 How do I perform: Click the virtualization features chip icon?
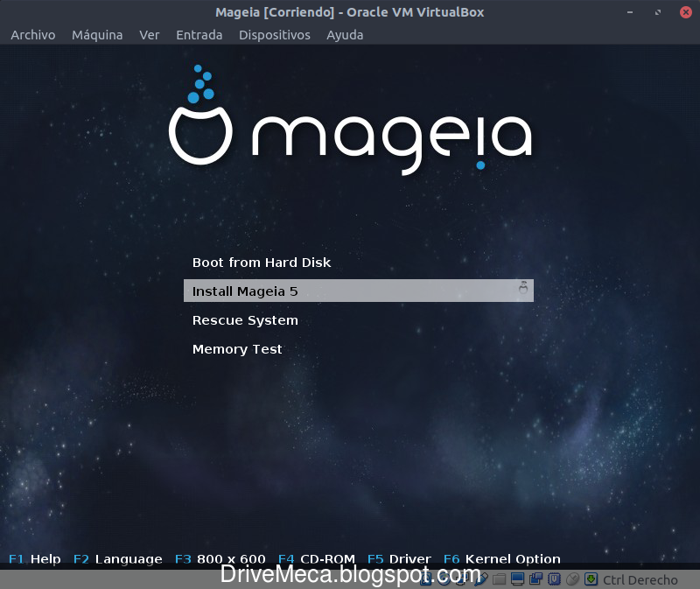(555, 579)
